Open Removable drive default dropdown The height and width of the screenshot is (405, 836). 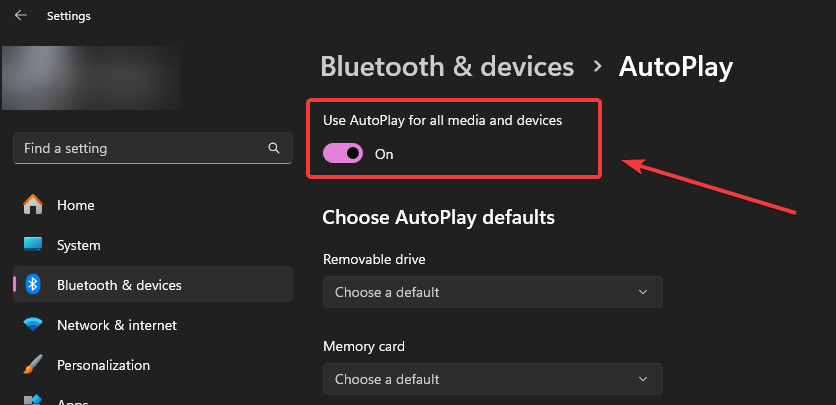(492, 292)
